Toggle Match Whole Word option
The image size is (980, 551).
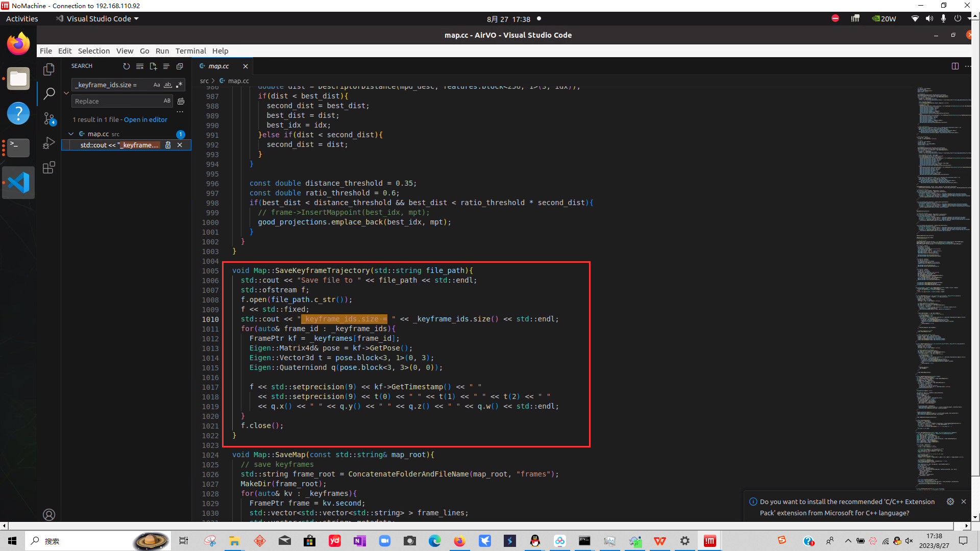coord(167,85)
